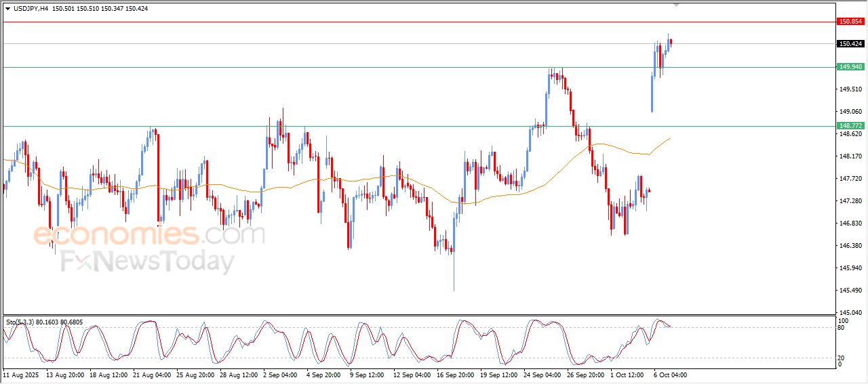Open the economies.com watermark logo
The width and height of the screenshot is (868, 384).
[149, 235]
